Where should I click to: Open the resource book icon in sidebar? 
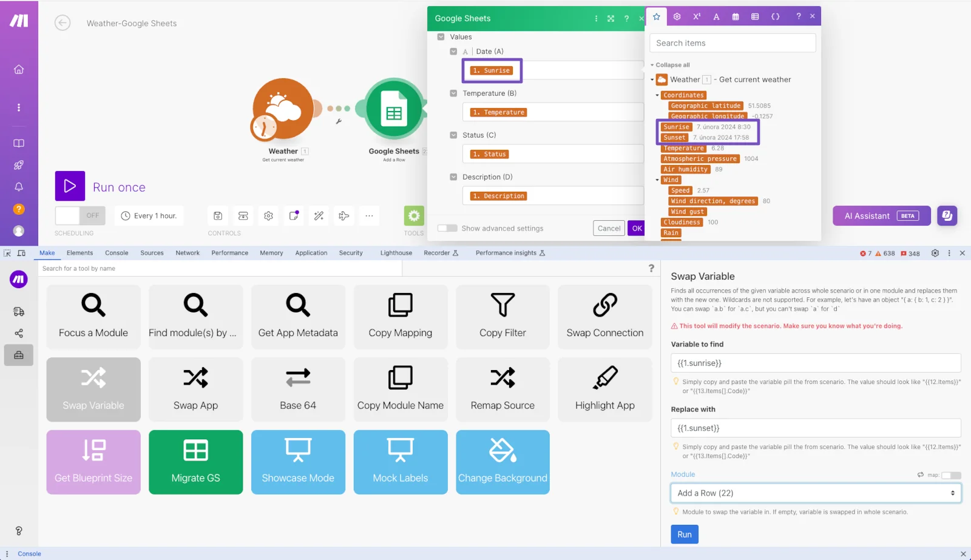point(19,143)
